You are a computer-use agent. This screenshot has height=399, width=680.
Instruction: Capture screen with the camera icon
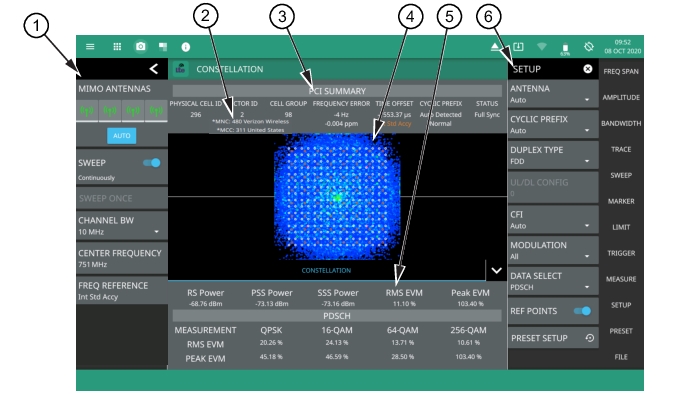click(141, 46)
